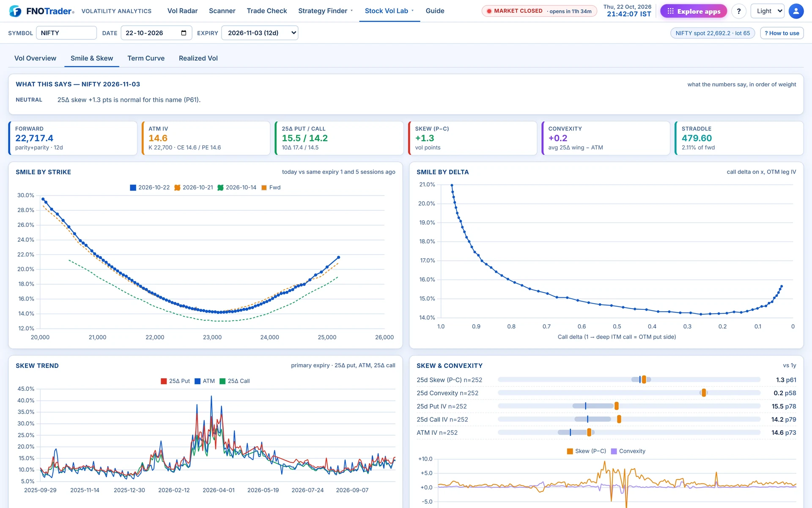
Task: Open the date picker calendar icon
Action: (184, 33)
